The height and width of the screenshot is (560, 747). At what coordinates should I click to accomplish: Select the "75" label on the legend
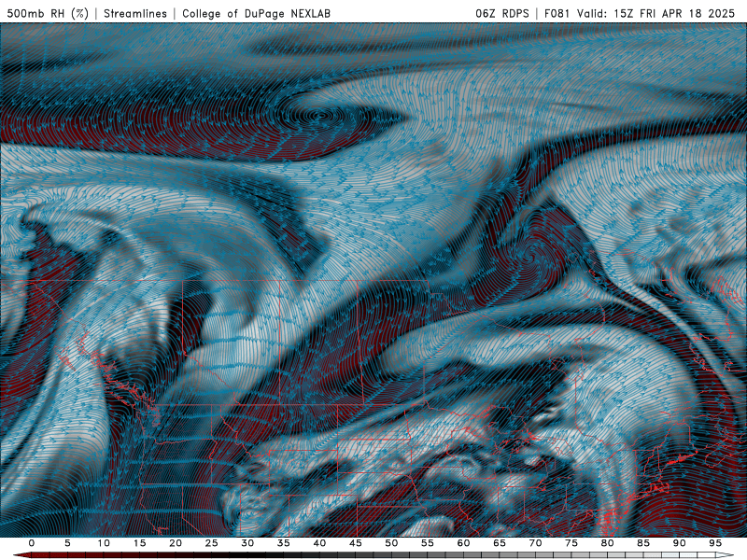571,543
